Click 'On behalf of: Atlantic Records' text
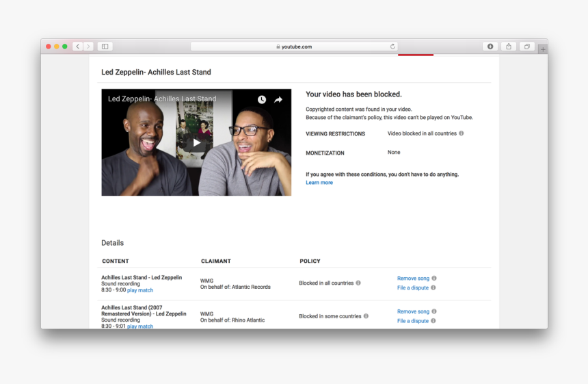Viewport: 588px width, 384px height. [x=235, y=287]
